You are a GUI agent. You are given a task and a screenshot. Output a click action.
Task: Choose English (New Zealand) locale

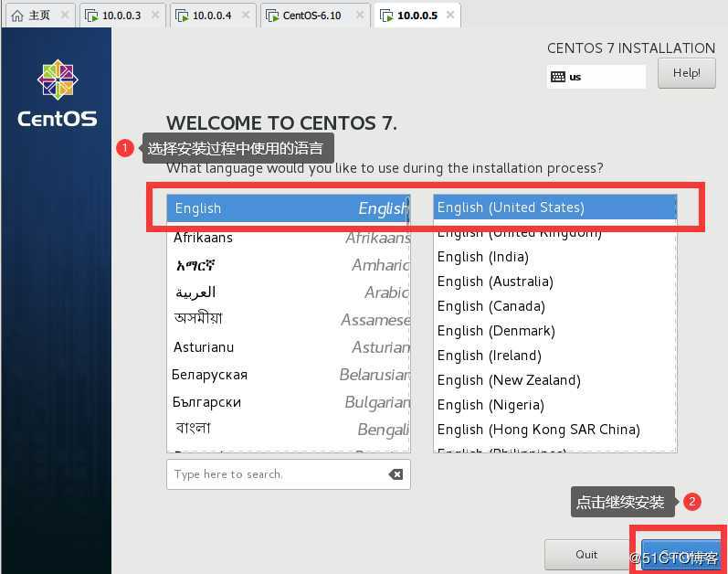554,380
